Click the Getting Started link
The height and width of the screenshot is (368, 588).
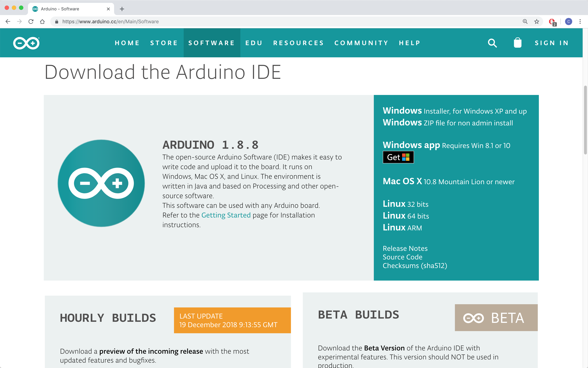[226, 215]
